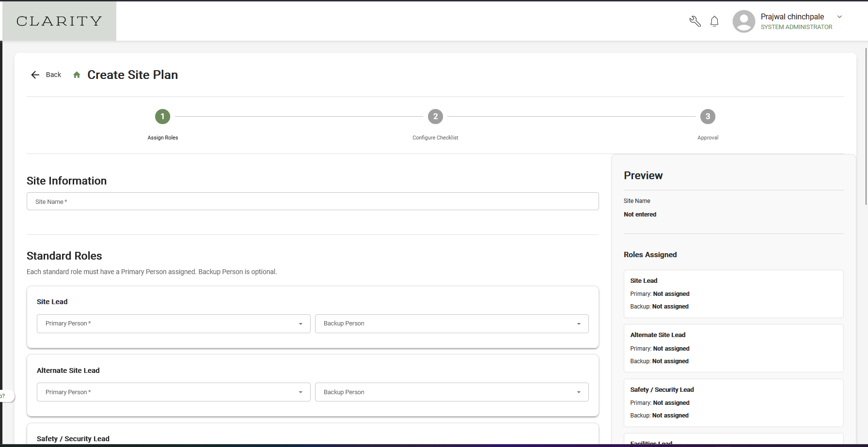Click the Configure Checklist step label
This screenshot has width=868, height=447.
click(x=435, y=138)
